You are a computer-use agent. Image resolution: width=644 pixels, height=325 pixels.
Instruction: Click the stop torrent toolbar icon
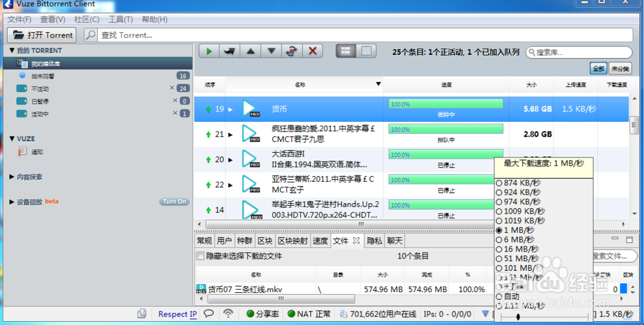click(230, 51)
